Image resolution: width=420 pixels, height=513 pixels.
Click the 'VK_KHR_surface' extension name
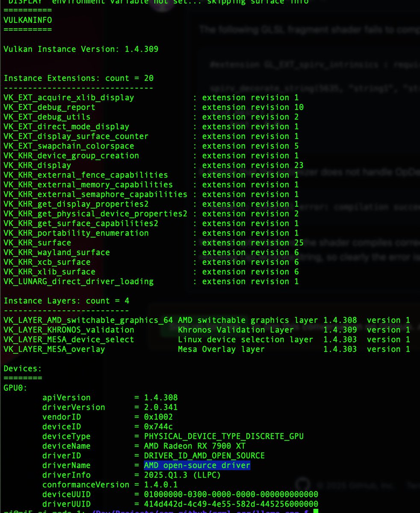(x=37, y=243)
